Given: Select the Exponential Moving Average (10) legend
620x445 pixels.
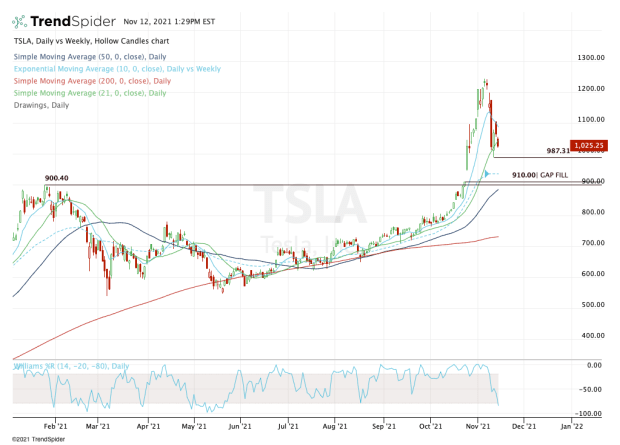Looking at the screenshot, I should 117,69.
